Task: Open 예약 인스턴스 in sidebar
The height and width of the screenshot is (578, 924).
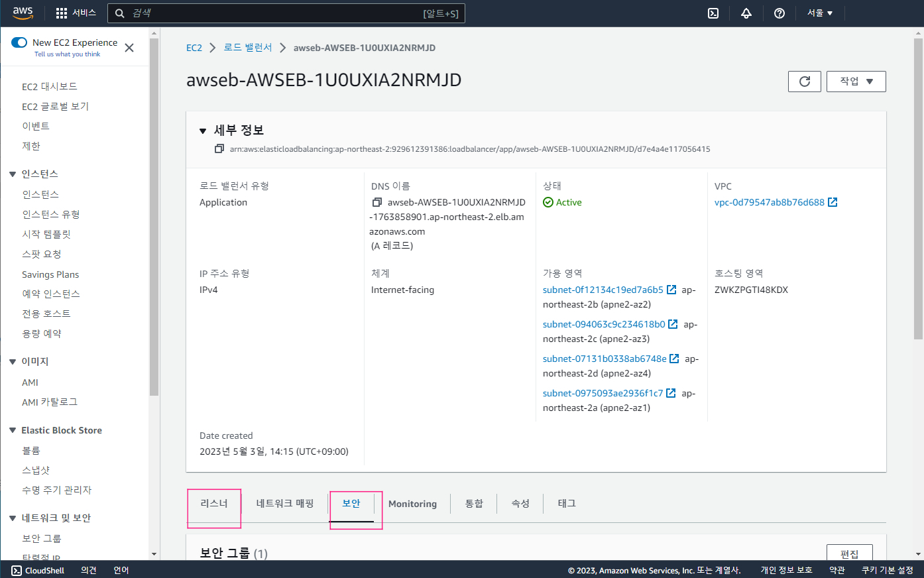Action: (51, 294)
